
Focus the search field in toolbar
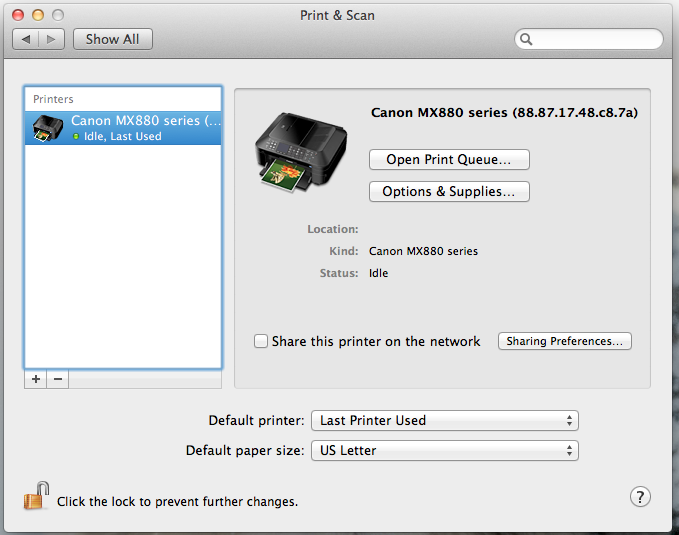pos(588,39)
